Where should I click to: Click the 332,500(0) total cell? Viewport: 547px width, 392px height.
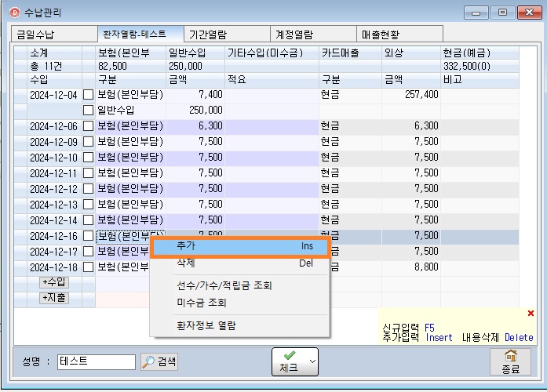[480, 66]
